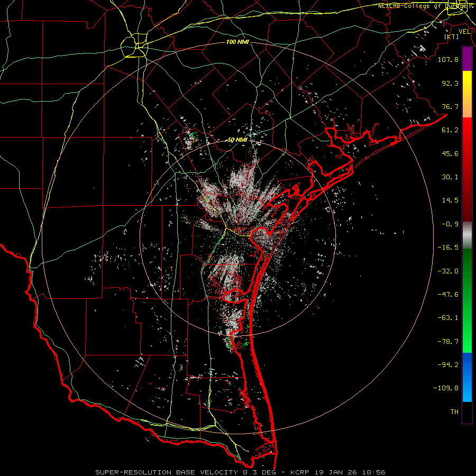Click the 19 JAN 26 10:56 timestamp

pos(350,472)
